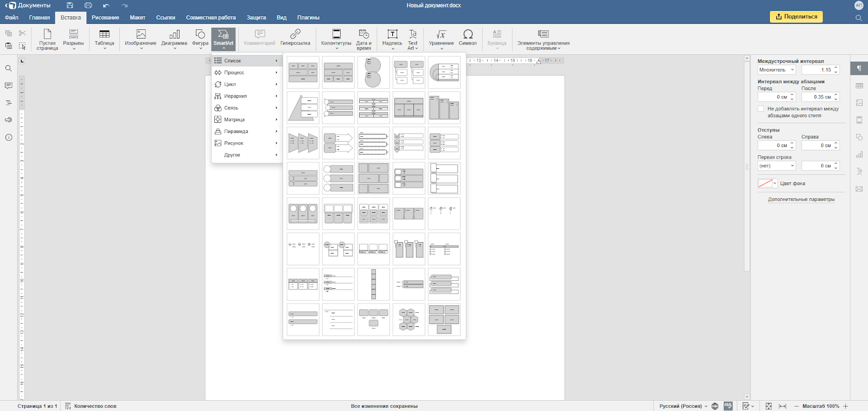
Task: Expand the Иерархия SmartArt submenu
Action: coord(246,96)
